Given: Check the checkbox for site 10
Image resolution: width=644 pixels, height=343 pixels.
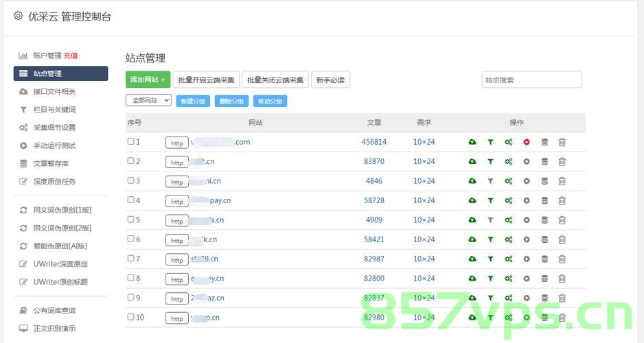Looking at the screenshot, I should (x=130, y=316).
